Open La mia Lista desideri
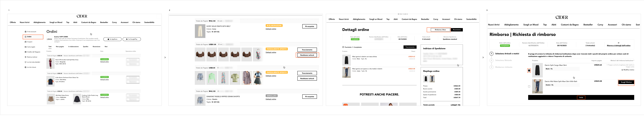The image size is (644, 123). coord(32,62)
